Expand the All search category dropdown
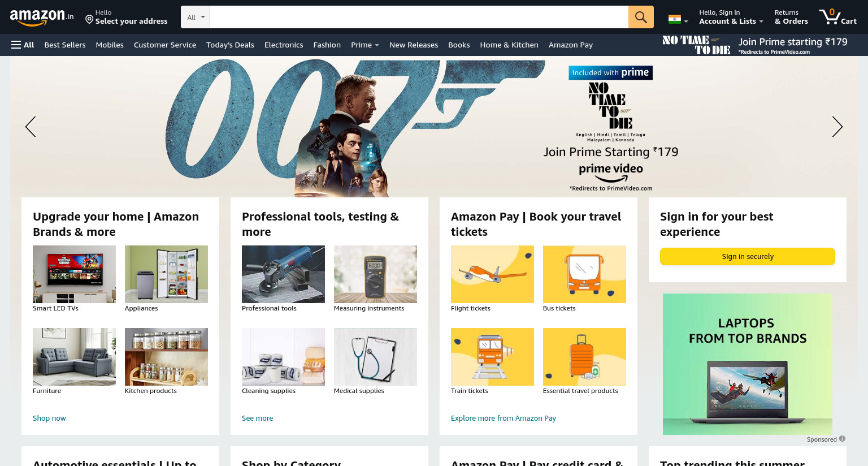This screenshot has width=868, height=466. [196, 17]
